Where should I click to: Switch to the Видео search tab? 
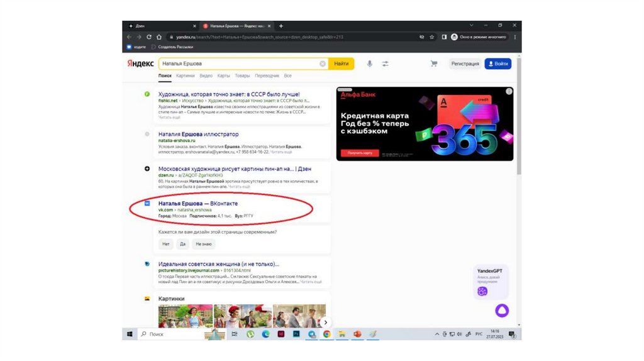(206, 75)
